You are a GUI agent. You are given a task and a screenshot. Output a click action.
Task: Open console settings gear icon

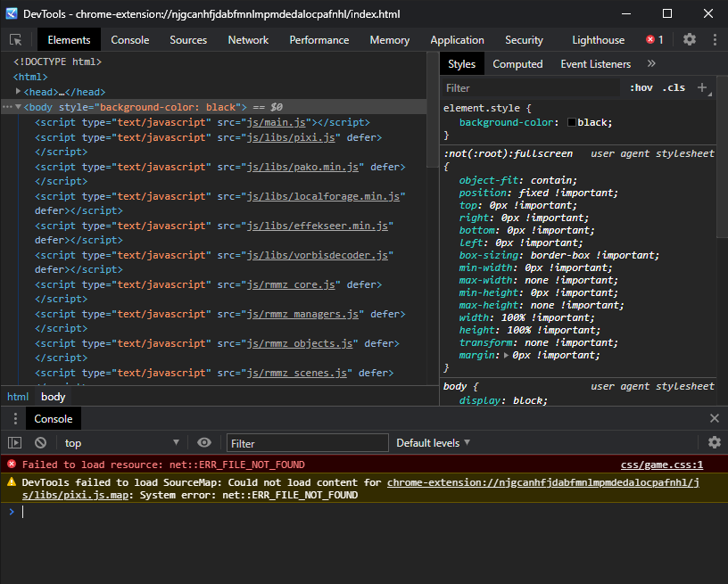tap(715, 442)
